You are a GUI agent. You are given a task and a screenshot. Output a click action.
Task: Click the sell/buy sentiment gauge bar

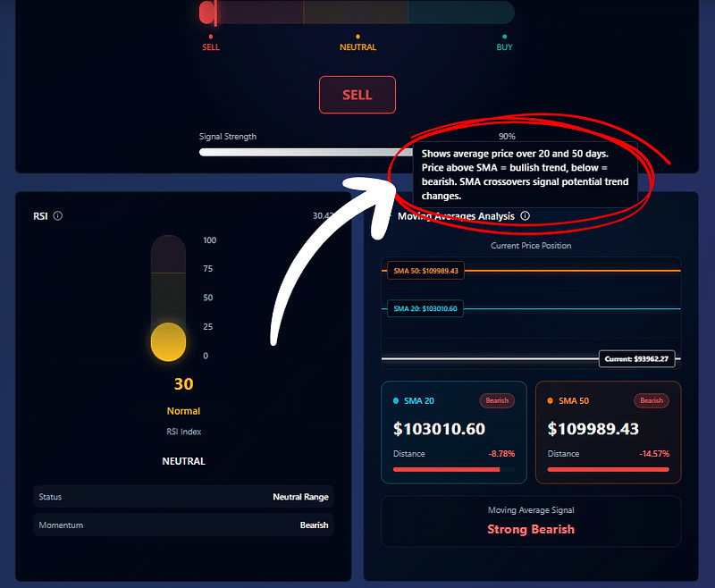click(x=357, y=13)
